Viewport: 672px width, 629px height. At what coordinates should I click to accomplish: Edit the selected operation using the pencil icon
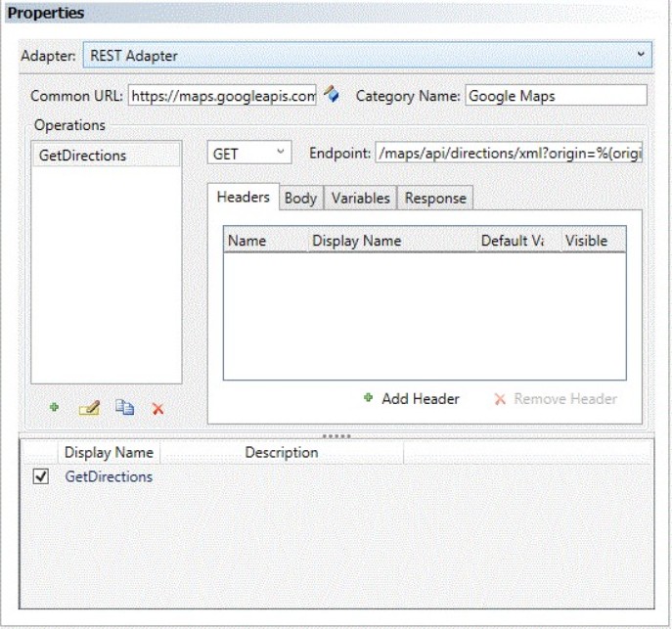coord(89,409)
